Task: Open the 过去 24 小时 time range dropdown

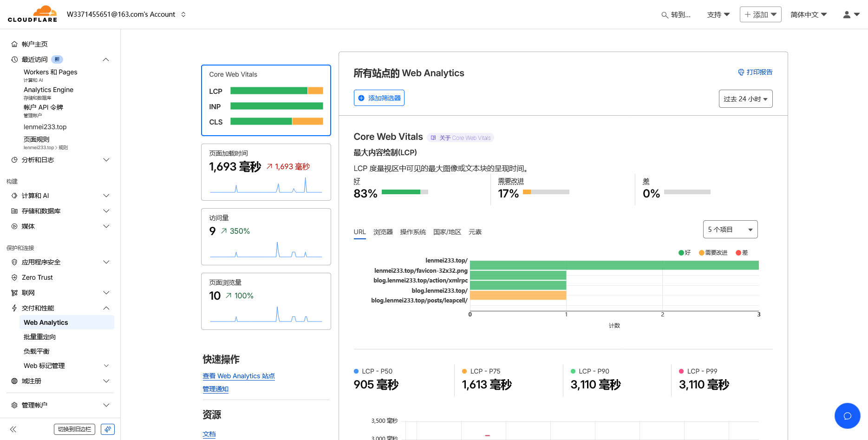Action: [745, 99]
